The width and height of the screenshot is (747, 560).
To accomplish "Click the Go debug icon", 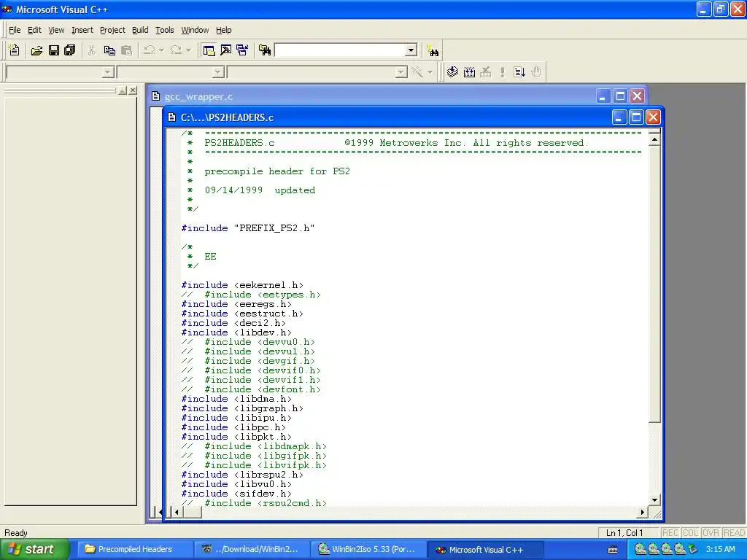I will (519, 72).
